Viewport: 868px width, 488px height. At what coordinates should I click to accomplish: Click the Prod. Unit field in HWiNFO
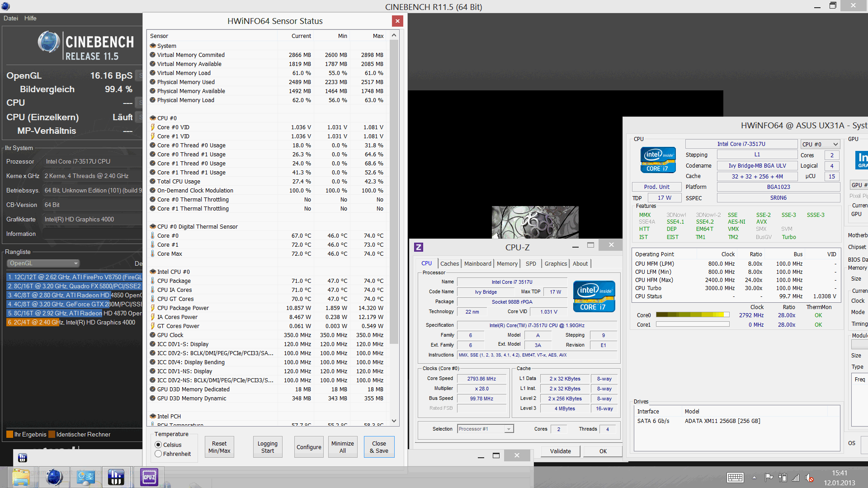[656, 187]
